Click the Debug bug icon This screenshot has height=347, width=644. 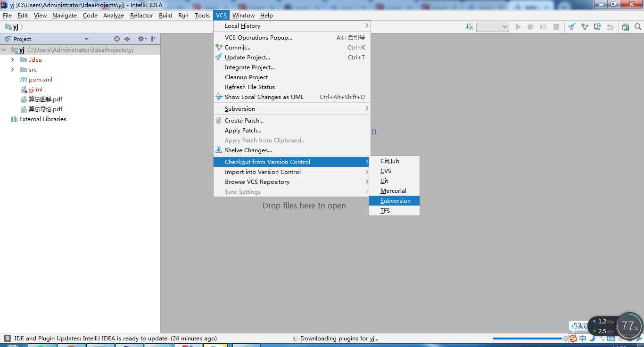coord(531,27)
